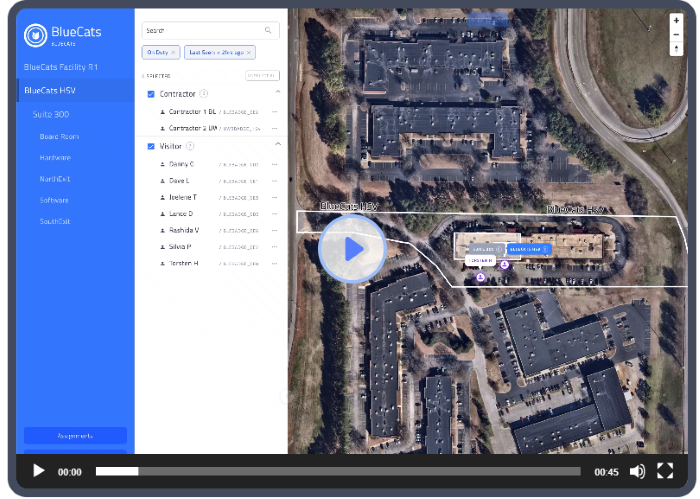The width and height of the screenshot is (700, 499).
Task: Open options menu for Torsten H
Action: (275, 264)
